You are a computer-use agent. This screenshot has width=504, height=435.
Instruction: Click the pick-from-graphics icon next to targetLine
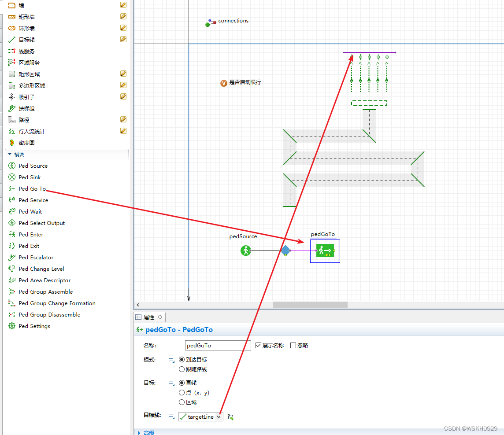230,417
